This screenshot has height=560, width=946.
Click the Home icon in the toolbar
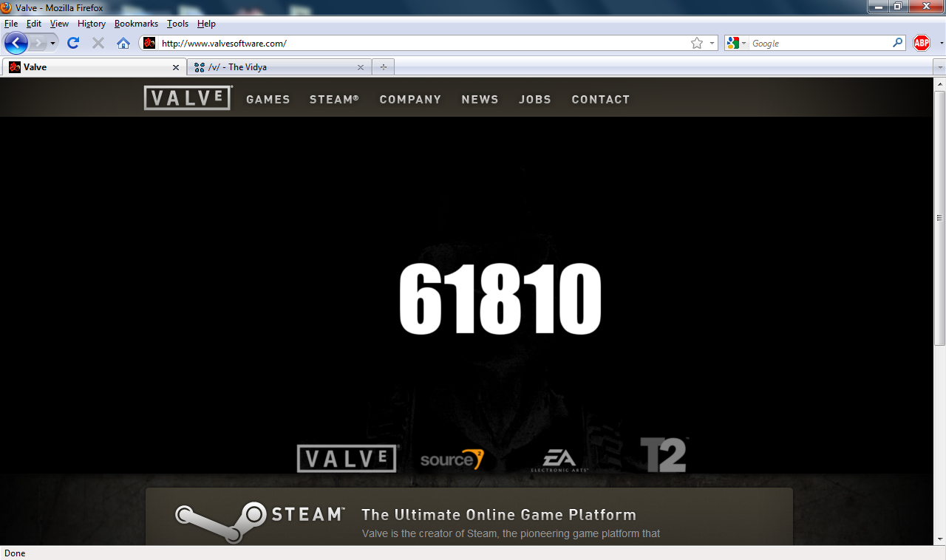coord(123,43)
